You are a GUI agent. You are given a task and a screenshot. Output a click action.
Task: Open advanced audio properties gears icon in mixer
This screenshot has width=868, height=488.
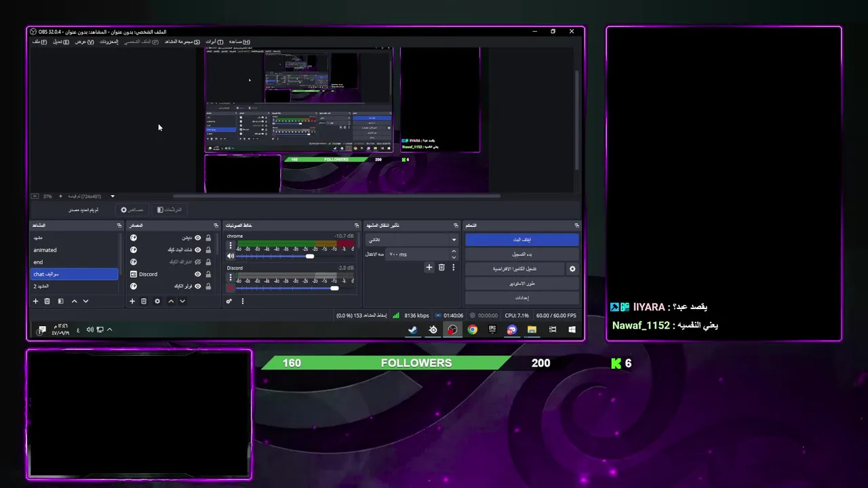[229, 301]
